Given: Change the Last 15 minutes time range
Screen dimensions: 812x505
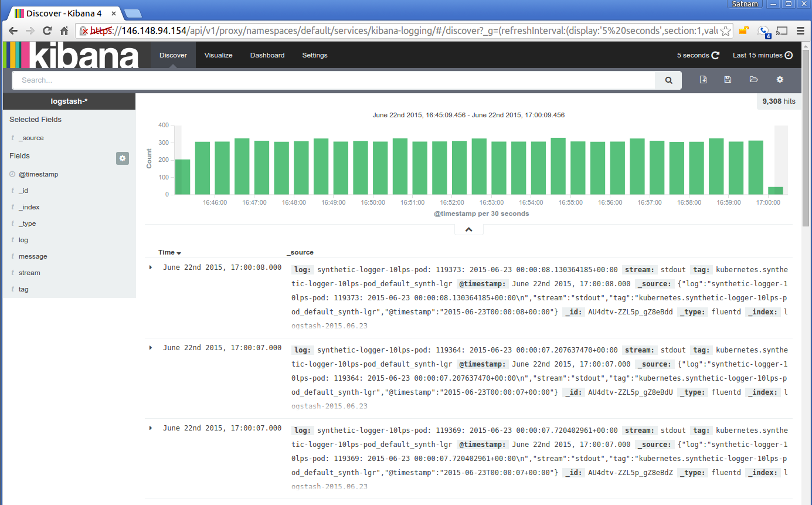Looking at the screenshot, I should point(759,55).
